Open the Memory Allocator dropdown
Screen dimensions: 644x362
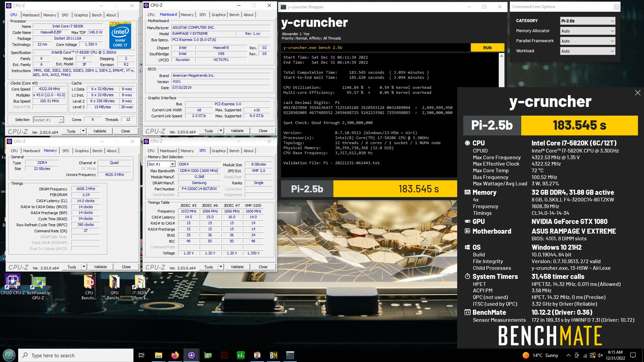pyautogui.click(x=588, y=31)
